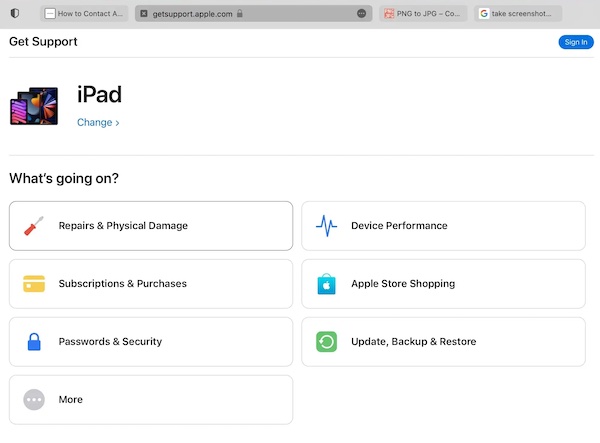Open Repairs & Physical Damage topic
Screen dimensions: 600x443
coord(151,226)
